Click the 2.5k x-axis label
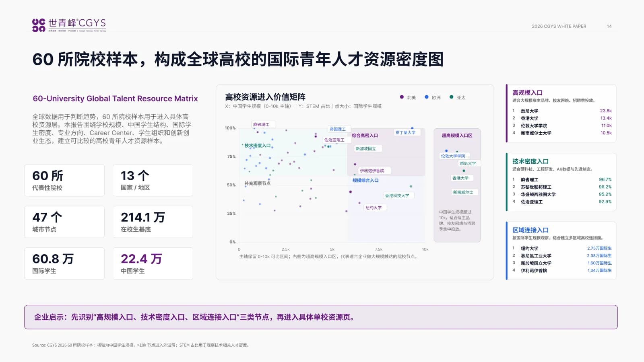Image resolution: width=644 pixels, height=362 pixels. pyautogui.click(x=286, y=249)
